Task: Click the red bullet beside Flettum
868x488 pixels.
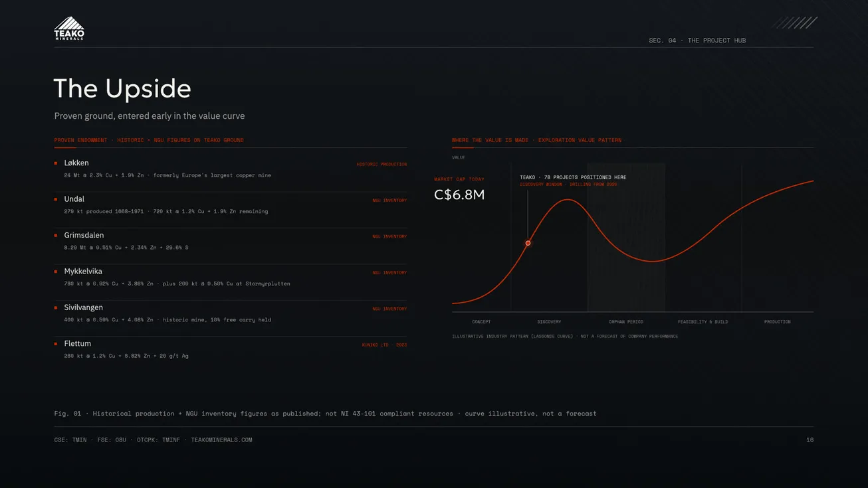Action: pos(56,344)
